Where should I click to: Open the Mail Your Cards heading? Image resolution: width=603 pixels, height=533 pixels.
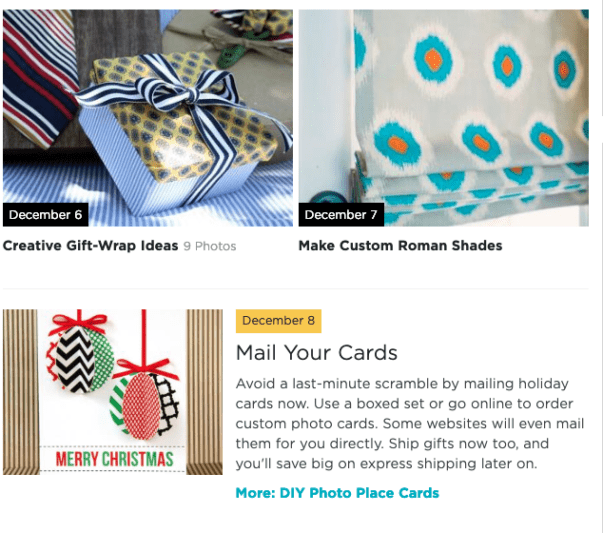pos(317,353)
